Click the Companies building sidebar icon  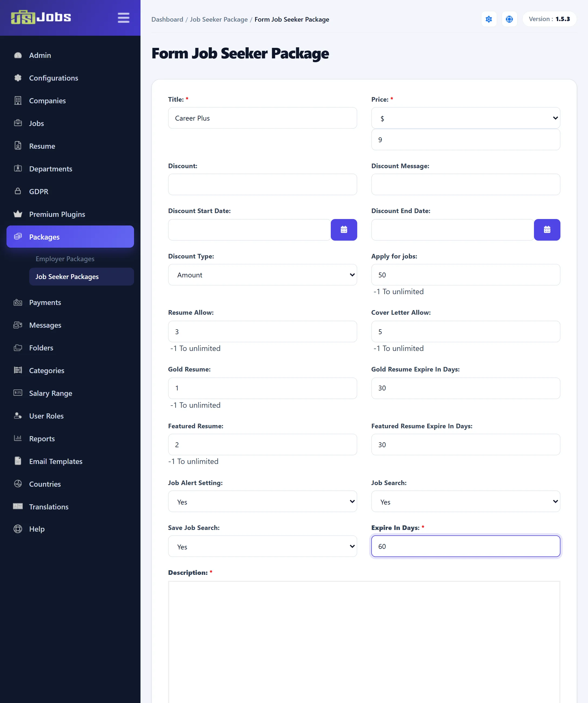point(18,101)
